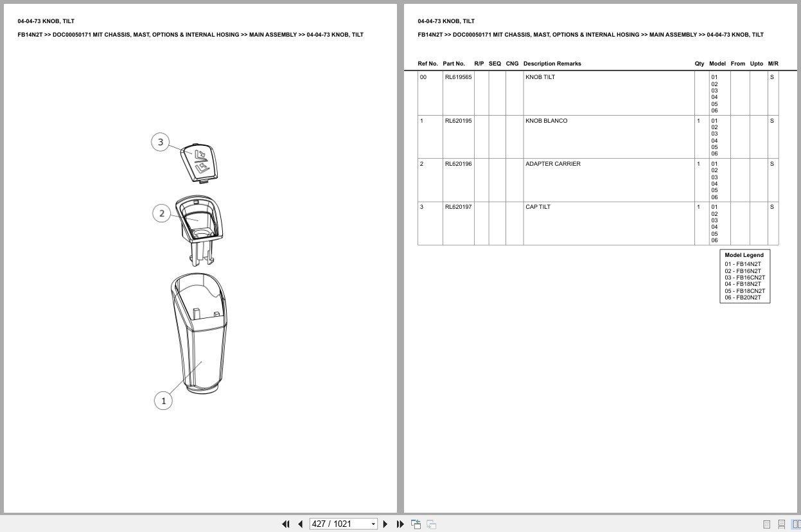The width and height of the screenshot is (801, 532).
Task: Select part number RL620195
Action: pyautogui.click(x=458, y=121)
